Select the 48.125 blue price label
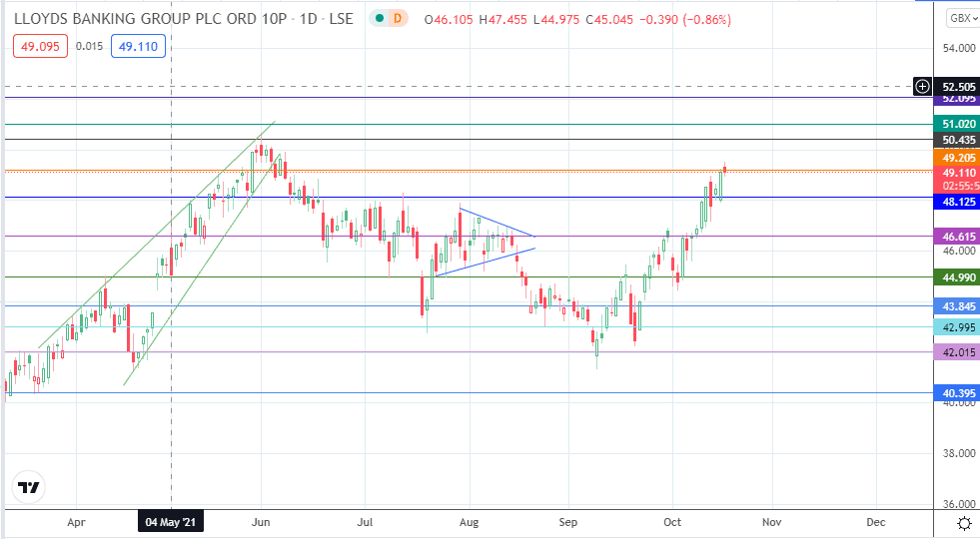Screen dimensions: 980x539 tap(957, 201)
